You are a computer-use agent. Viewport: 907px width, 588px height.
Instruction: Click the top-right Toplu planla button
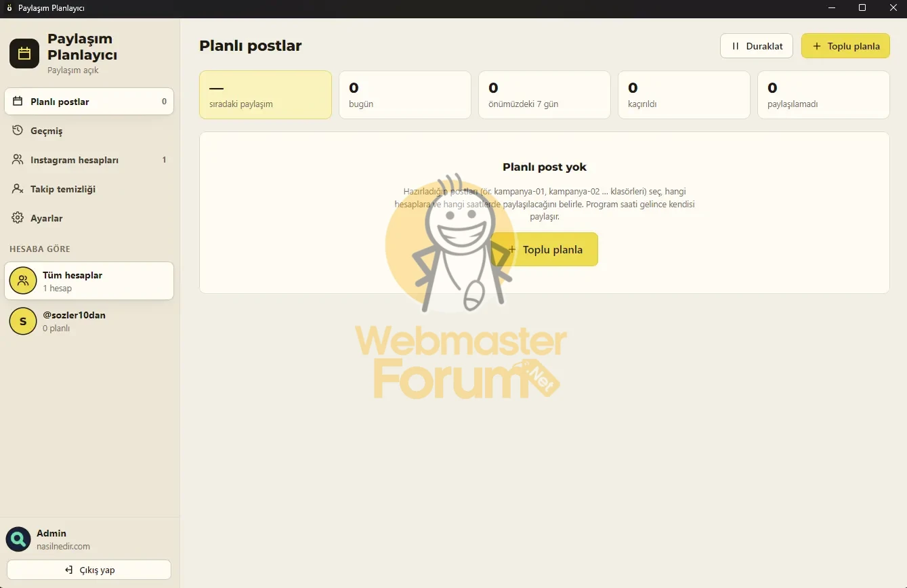845,46
